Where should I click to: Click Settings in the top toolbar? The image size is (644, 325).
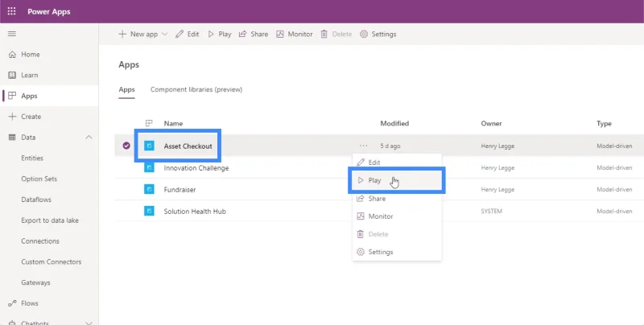378,34
